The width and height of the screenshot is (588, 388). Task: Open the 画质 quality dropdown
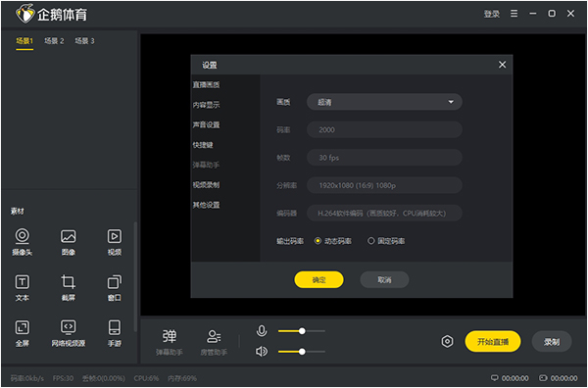coord(384,102)
